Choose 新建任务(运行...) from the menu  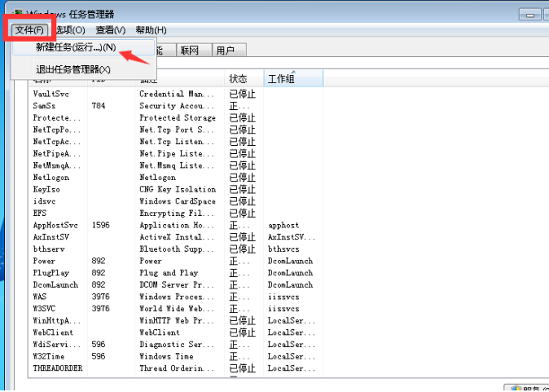click(x=76, y=48)
